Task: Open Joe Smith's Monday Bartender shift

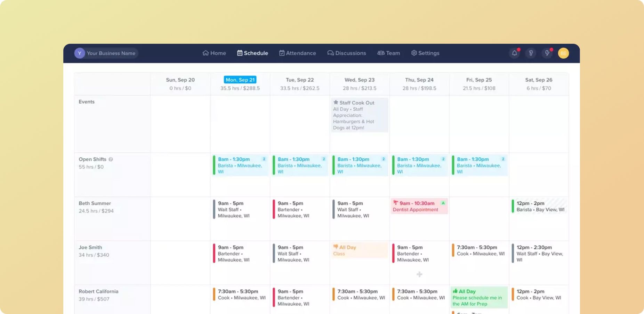Action: click(240, 254)
